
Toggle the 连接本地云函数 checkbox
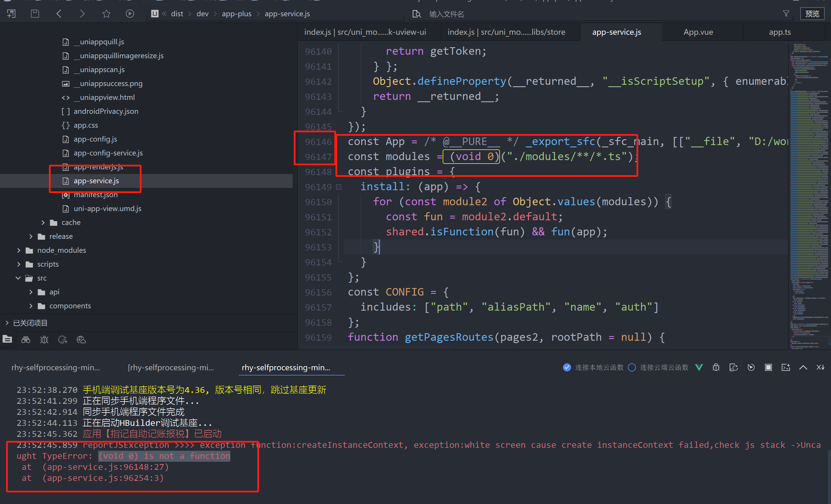(567, 367)
